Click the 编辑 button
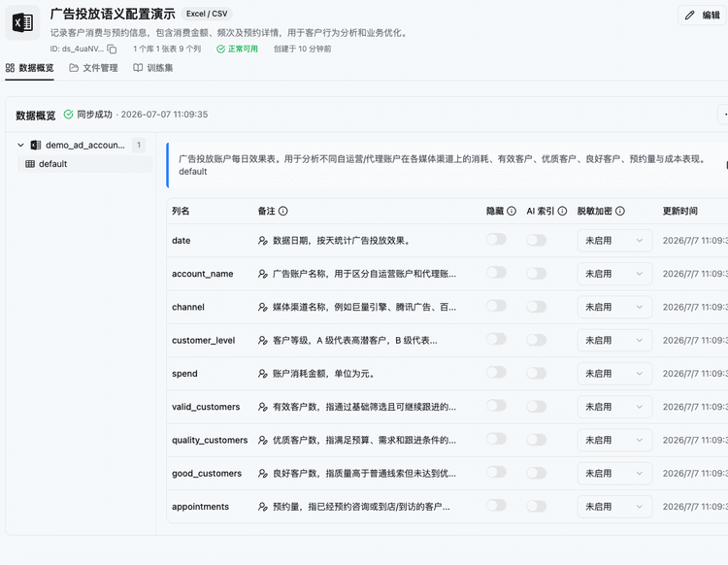This screenshot has height=565, width=728. pyautogui.click(x=703, y=16)
